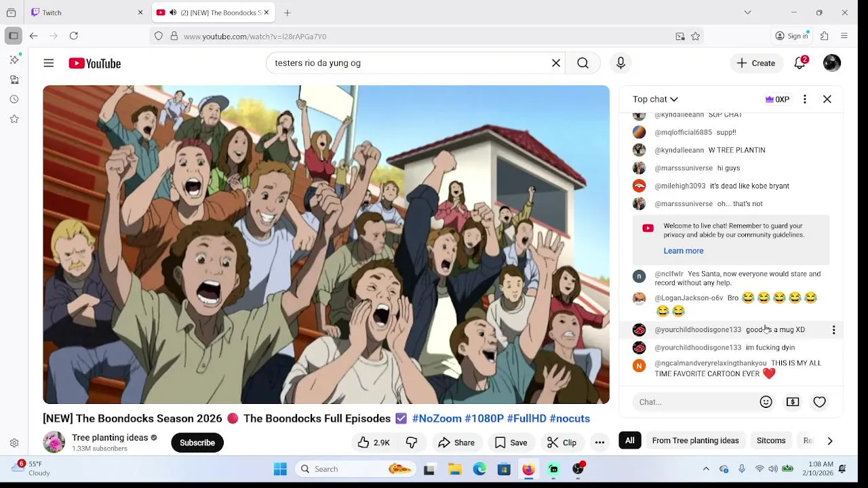The width and height of the screenshot is (868, 488).
Task: Show more chips with right arrow
Action: click(x=829, y=441)
